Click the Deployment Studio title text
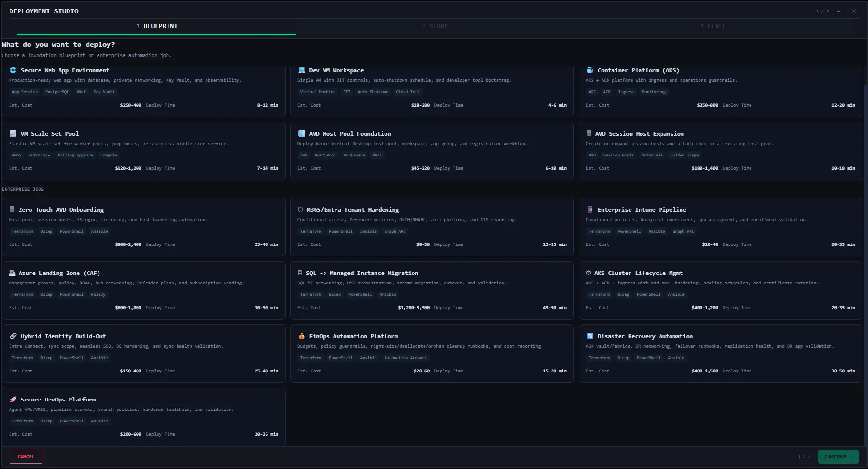 tap(44, 11)
